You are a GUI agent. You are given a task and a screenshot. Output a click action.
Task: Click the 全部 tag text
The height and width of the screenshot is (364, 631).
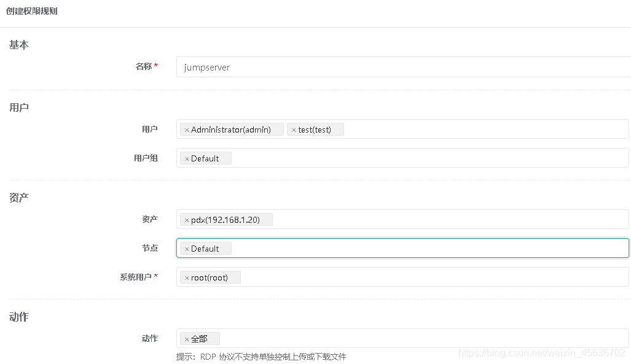coord(199,339)
